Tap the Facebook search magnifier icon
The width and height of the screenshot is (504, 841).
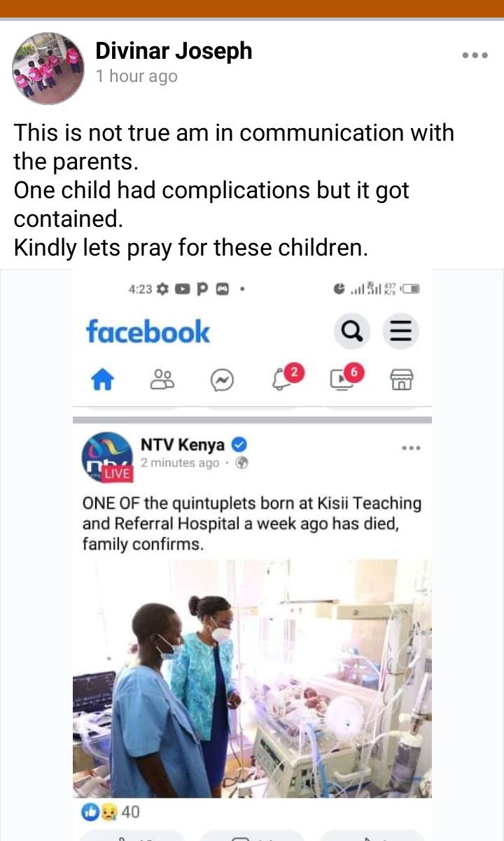(x=351, y=331)
